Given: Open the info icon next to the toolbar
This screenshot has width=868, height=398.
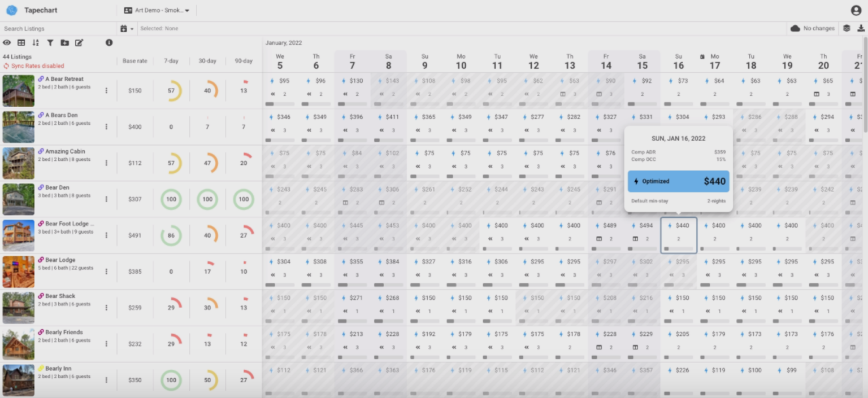Looking at the screenshot, I should point(109,42).
